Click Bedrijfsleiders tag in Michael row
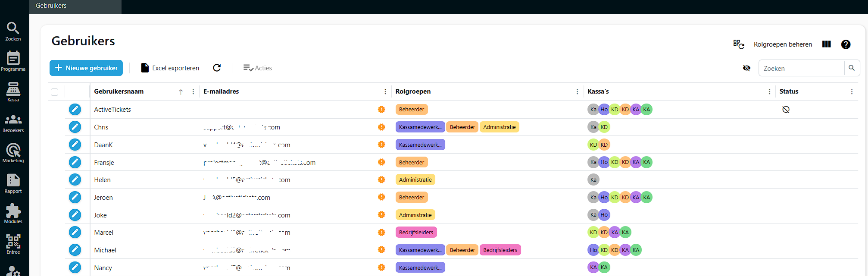The width and height of the screenshot is (868, 277). (x=500, y=250)
